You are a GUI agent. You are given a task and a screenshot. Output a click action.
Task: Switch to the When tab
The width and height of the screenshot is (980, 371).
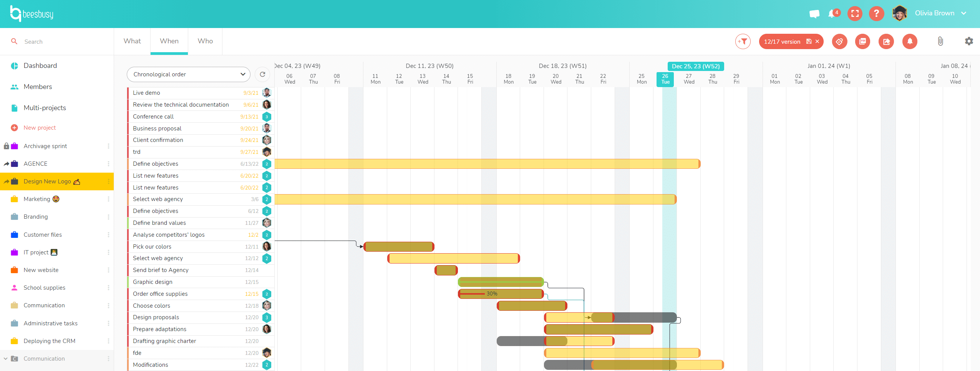pos(169,41)
